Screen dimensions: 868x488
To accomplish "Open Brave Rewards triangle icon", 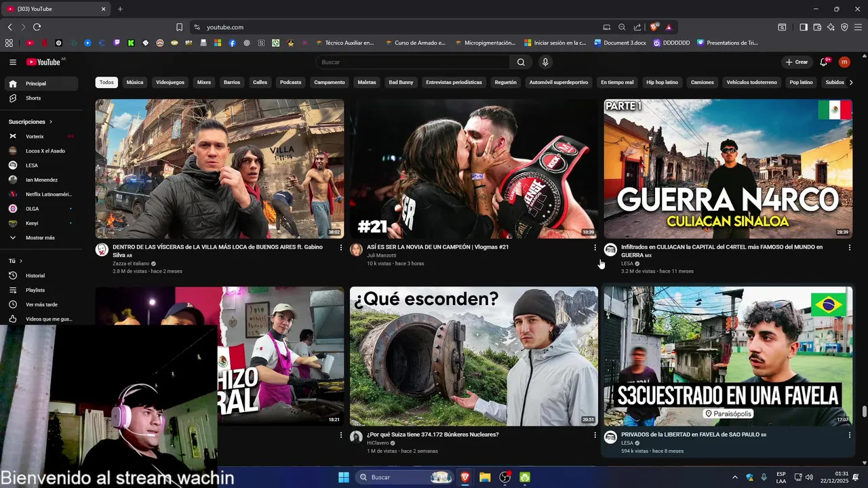I will click(669, 27).
